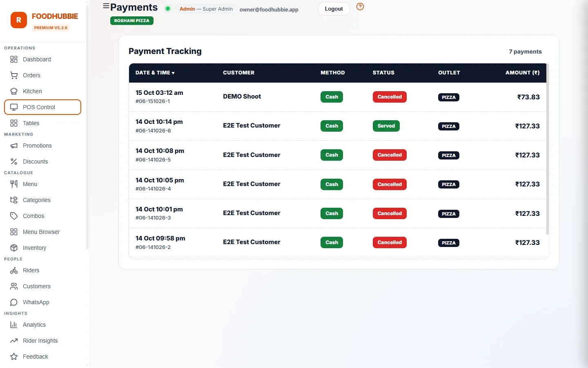
Task: Open the hamburger menu icon beside Payments
Action: pos(106,6)
